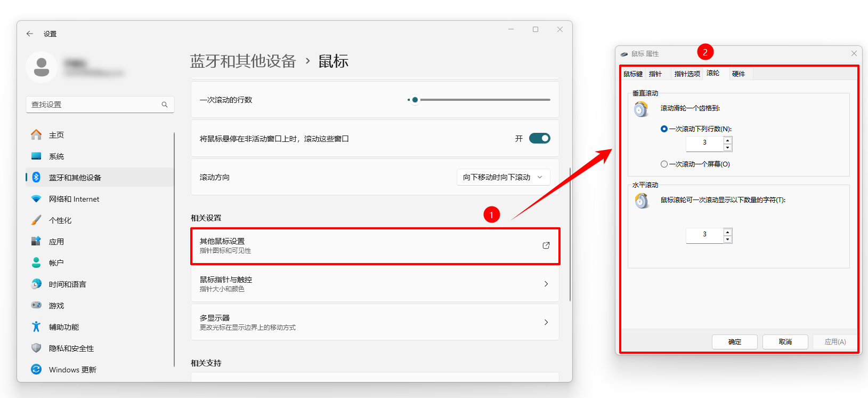Image resolution: width=868 pixels, height=398 pixels.
Task: Click 蓝牙和其他设备 breadcrumb
Action: 243,61
